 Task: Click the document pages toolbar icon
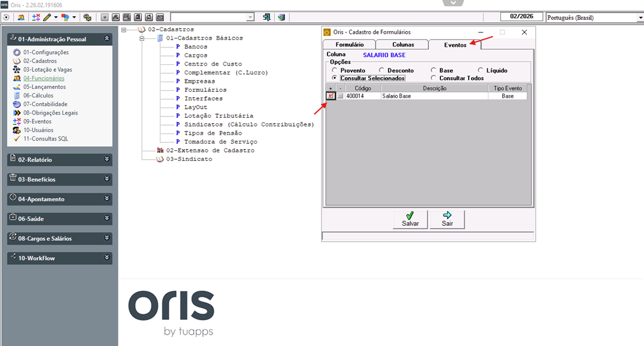click(138, 17)
